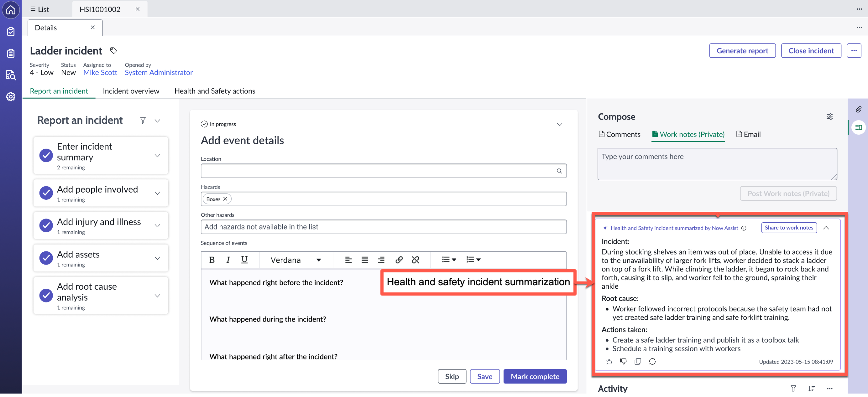Give the summary a thumbs up
This screenshot has width=868, height=397.
(609, 361)
